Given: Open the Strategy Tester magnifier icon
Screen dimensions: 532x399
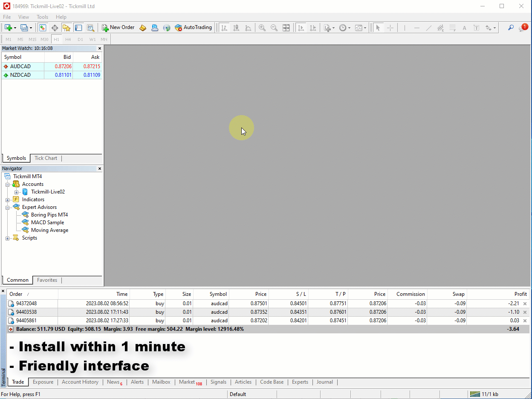Looking at the screenshot, I should click(x=90, y=28).
